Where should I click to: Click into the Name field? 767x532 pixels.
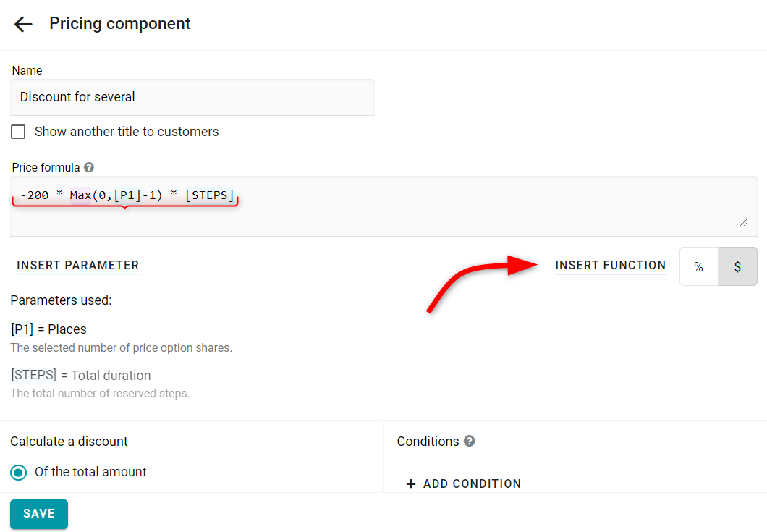coord(192,97)
